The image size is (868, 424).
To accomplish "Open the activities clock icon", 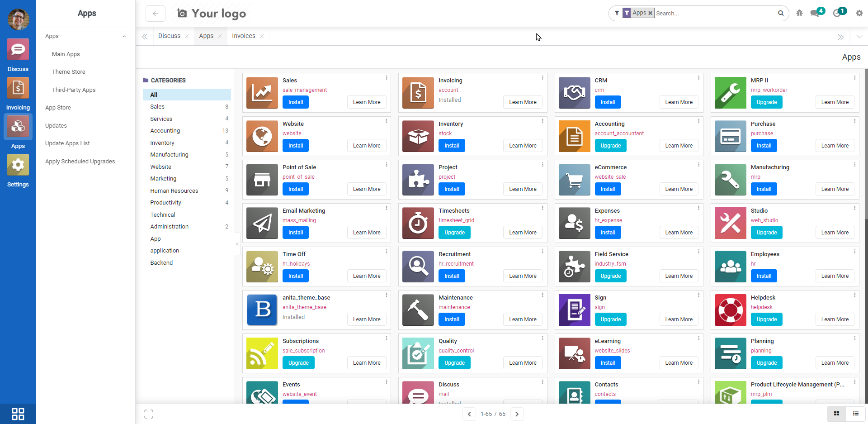I will (x=837, y=13).
